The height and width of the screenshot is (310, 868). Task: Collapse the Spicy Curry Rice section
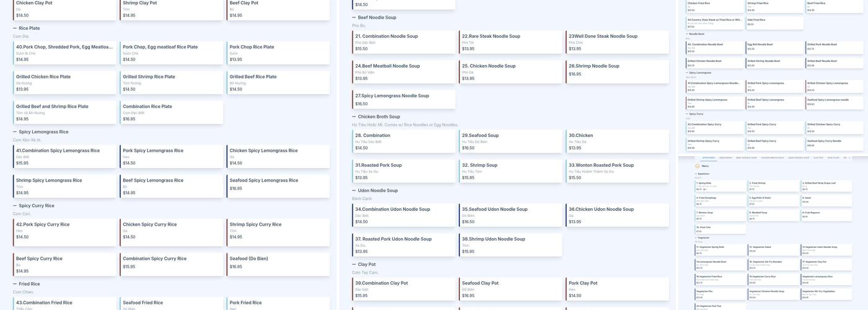pos(15,205)
